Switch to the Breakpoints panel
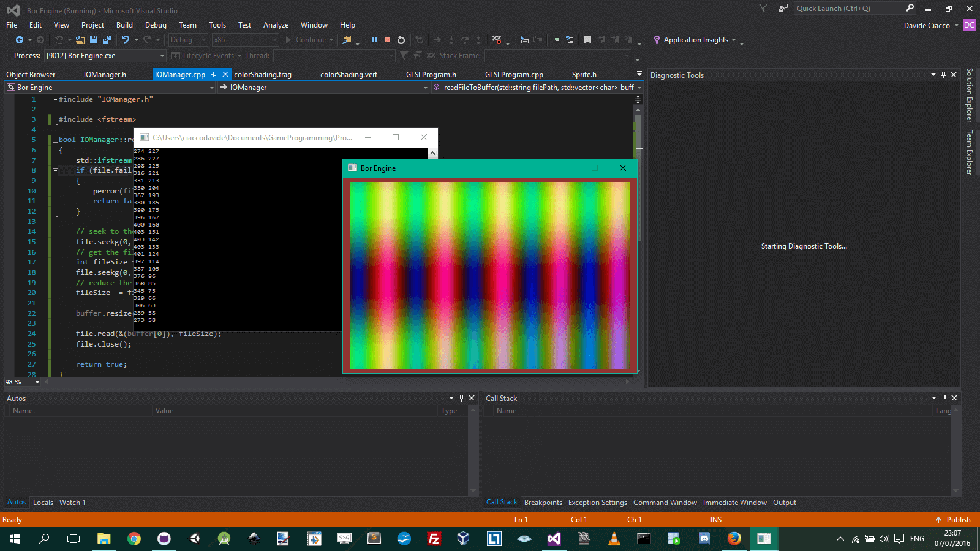This screenshot has width=980, height=551. [x=543, y=503]
